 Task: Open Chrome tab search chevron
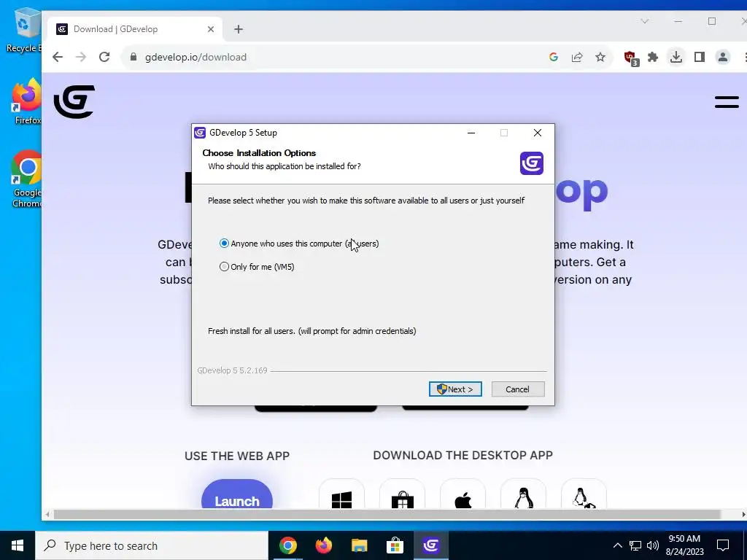tap(645, 21)
